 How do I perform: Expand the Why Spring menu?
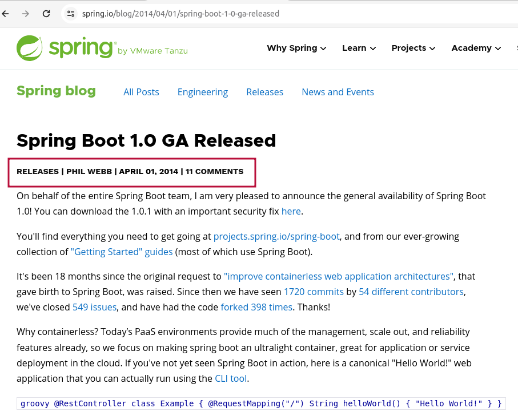pyautogui.click(x=296, y=48)
